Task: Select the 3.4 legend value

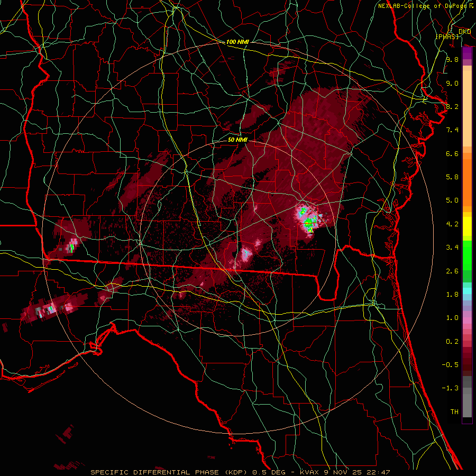Action: point(452,248)
